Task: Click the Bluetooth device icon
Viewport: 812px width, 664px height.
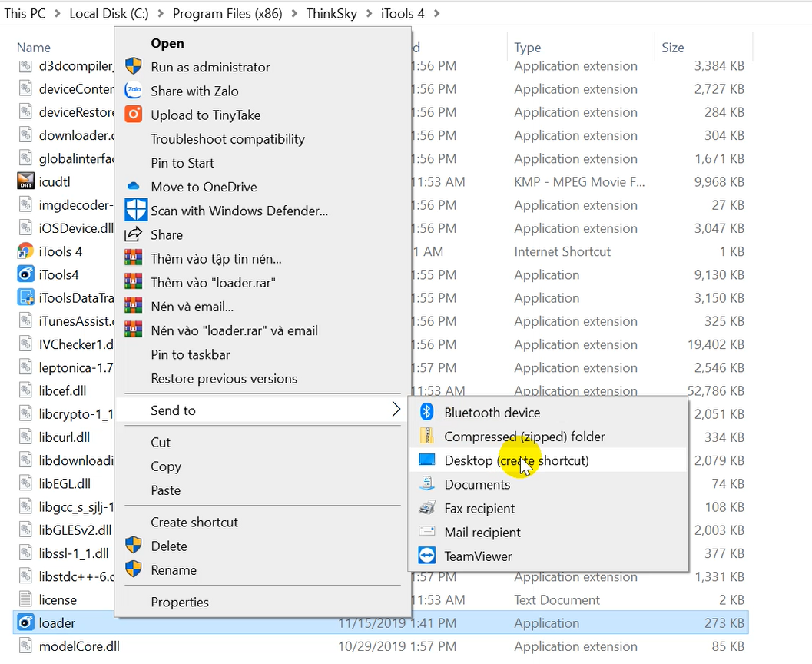Action: pos(427,413)
